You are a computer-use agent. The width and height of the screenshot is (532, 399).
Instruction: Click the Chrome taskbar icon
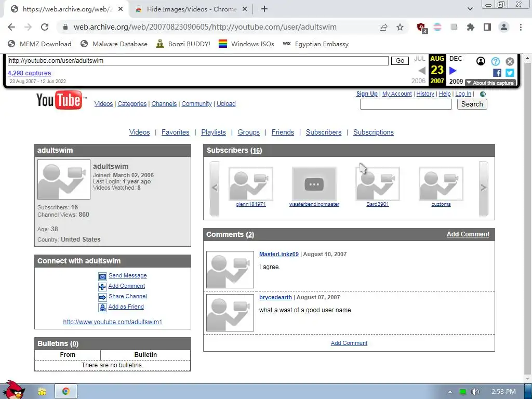pos(66,392)
